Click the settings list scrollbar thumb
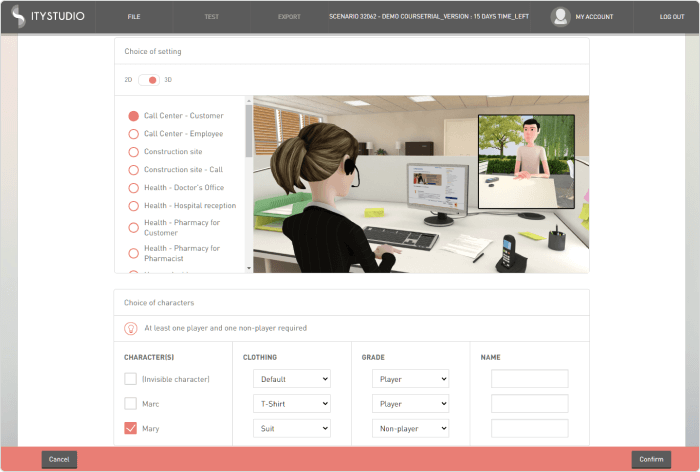Image resolution: width=700 pixels, height=472 pixels. [249, 131]
